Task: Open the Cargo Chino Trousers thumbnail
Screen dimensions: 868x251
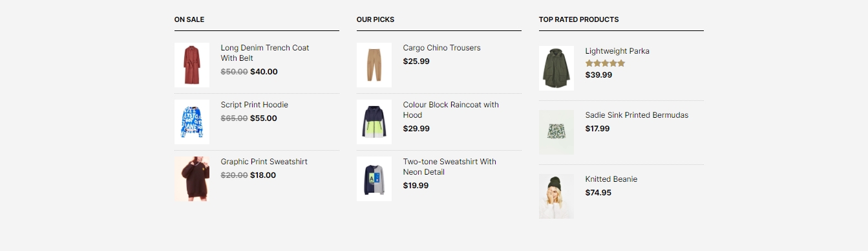Action: click(x=374, y=65)
